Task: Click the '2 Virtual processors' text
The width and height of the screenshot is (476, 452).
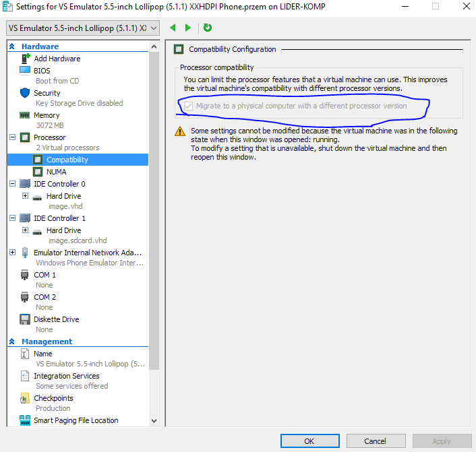Action: pos(67,148)
